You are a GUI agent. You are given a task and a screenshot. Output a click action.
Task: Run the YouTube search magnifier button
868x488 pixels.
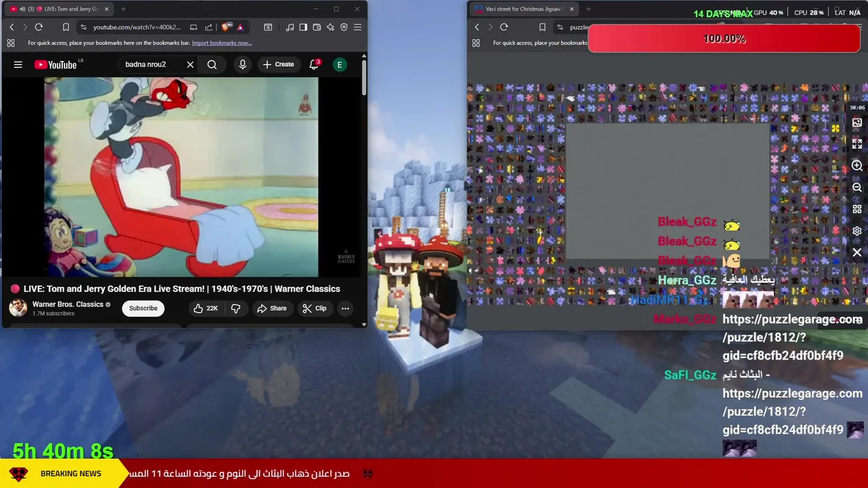[212, 64]
